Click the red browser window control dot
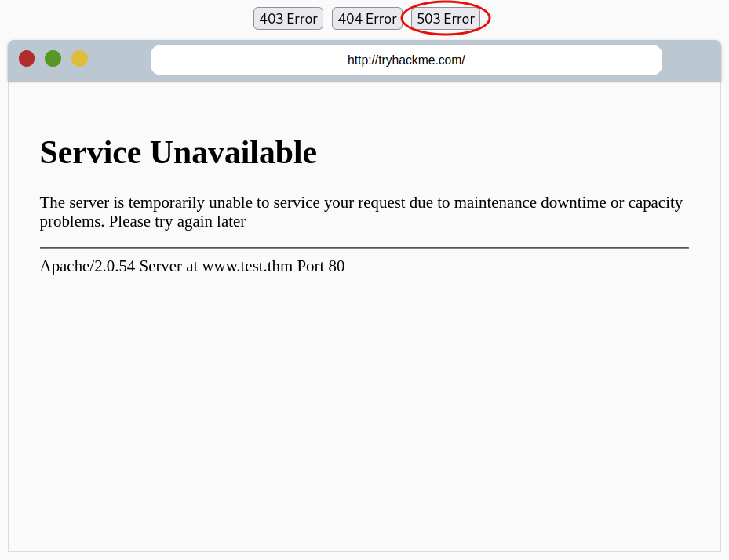 point(27,58)
